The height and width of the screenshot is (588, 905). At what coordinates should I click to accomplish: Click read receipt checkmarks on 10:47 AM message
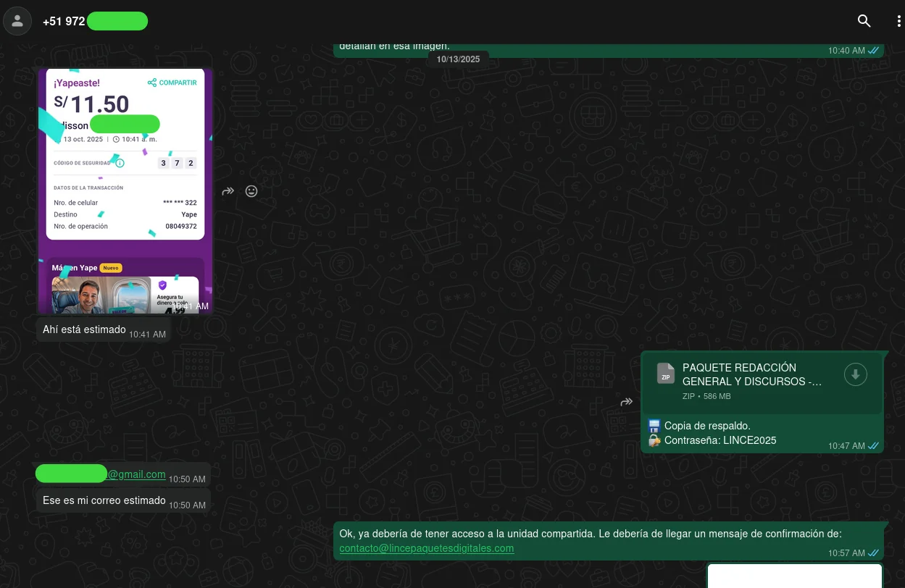click(874, 446)
